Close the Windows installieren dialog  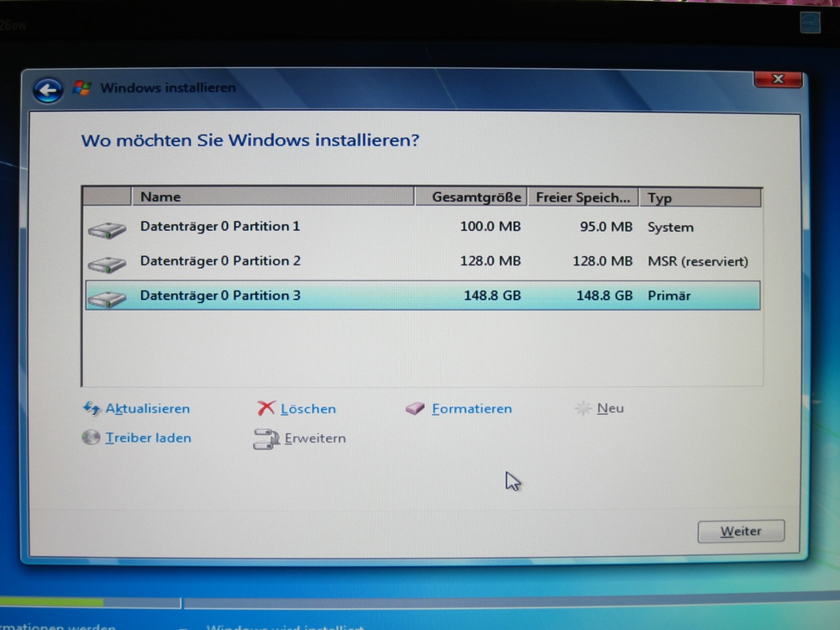pos(778,79)
